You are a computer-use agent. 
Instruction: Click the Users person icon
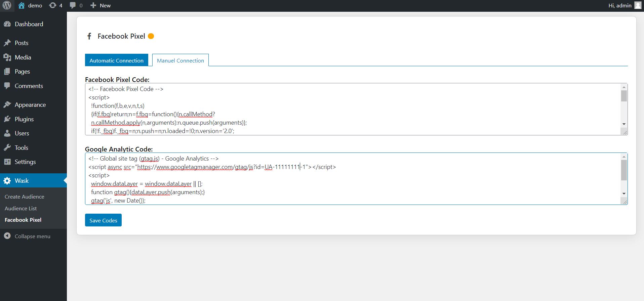7,133
